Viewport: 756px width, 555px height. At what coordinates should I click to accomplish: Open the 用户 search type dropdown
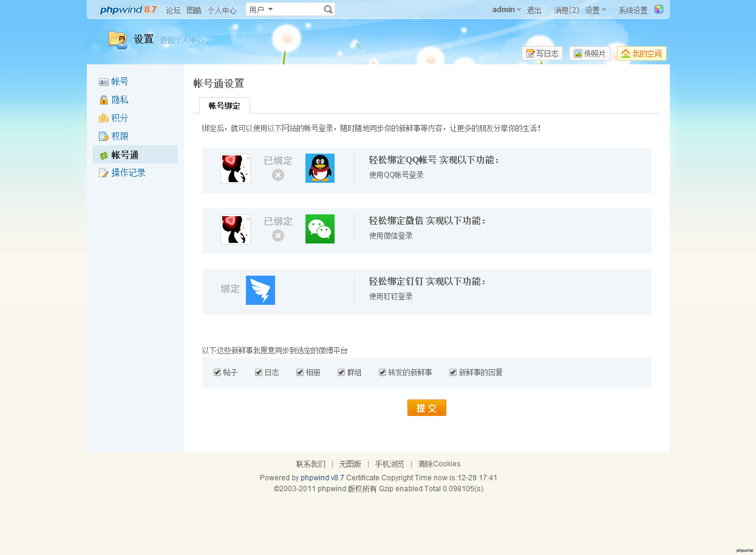[x=262, y=10]
